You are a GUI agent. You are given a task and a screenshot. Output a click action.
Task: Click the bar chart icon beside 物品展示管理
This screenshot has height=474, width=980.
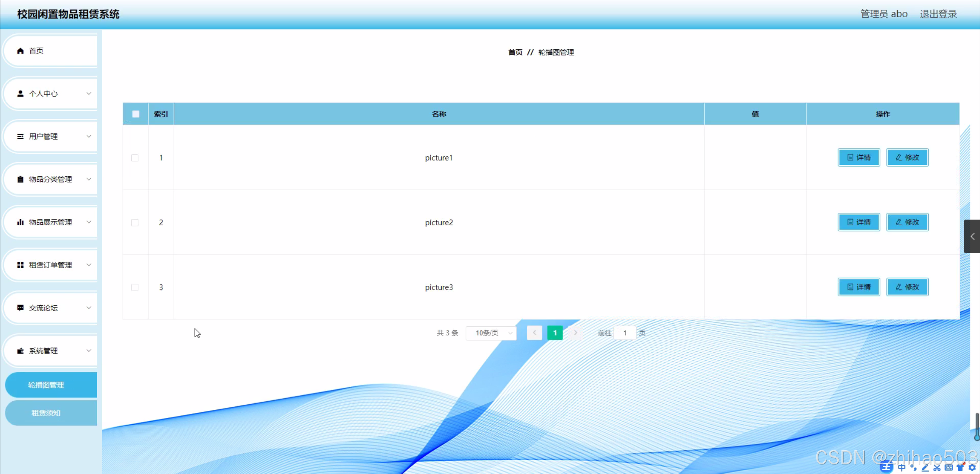pyautogui.click(x=21, y=222)
